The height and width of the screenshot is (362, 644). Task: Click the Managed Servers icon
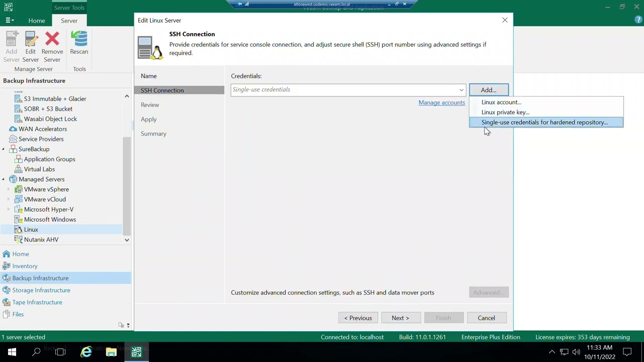pos(13,179)
